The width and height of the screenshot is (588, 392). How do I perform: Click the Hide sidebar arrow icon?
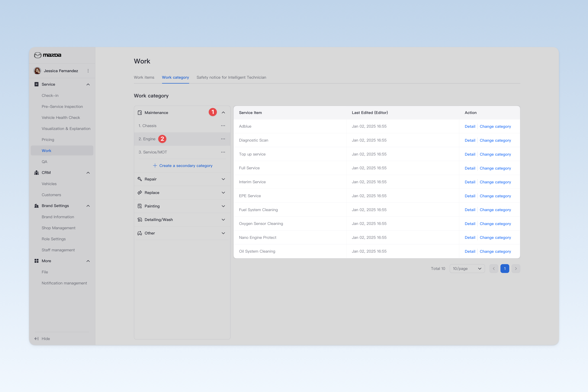click(36, 339)
